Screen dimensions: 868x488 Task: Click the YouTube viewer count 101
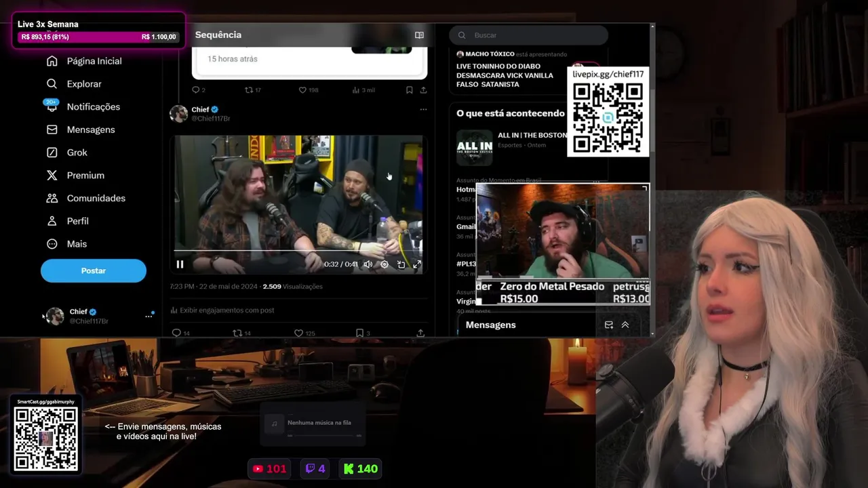pos(270,469)
